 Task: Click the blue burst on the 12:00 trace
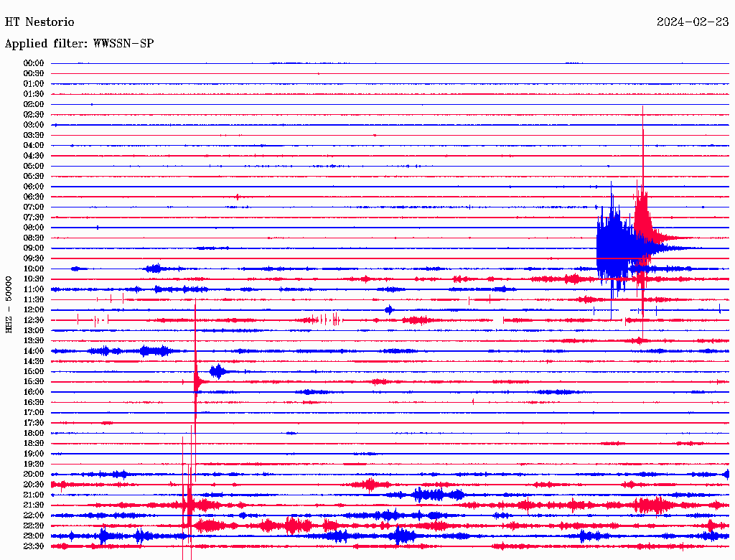(x=389, y=309)
